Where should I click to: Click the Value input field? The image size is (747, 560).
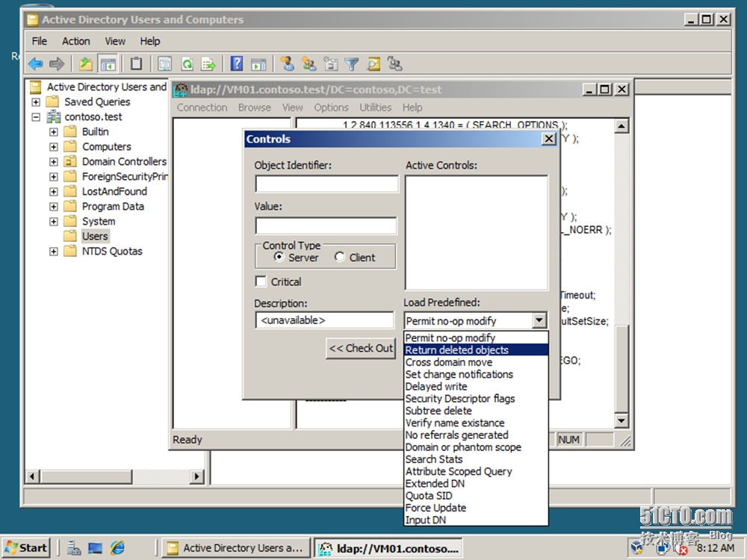(x=326, y=225)
